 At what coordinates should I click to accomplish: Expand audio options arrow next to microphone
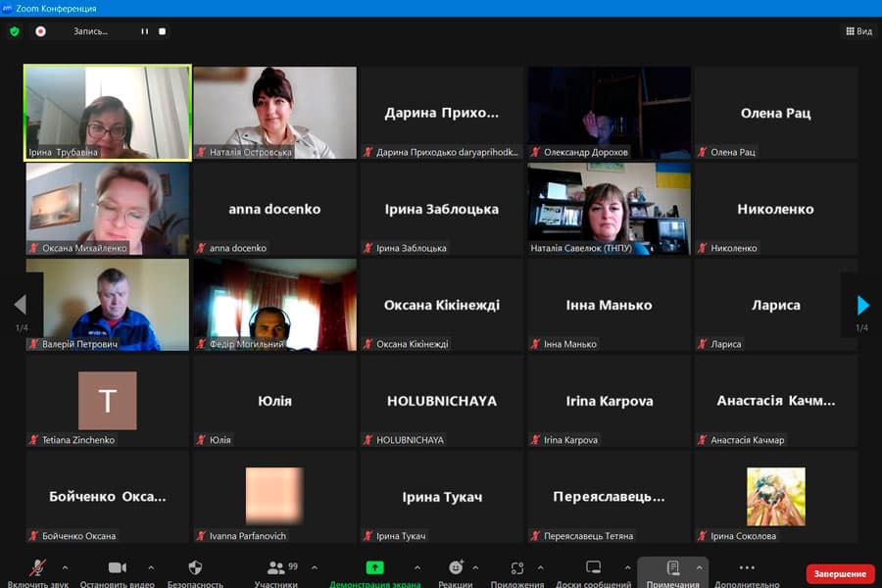coord(65,567)
